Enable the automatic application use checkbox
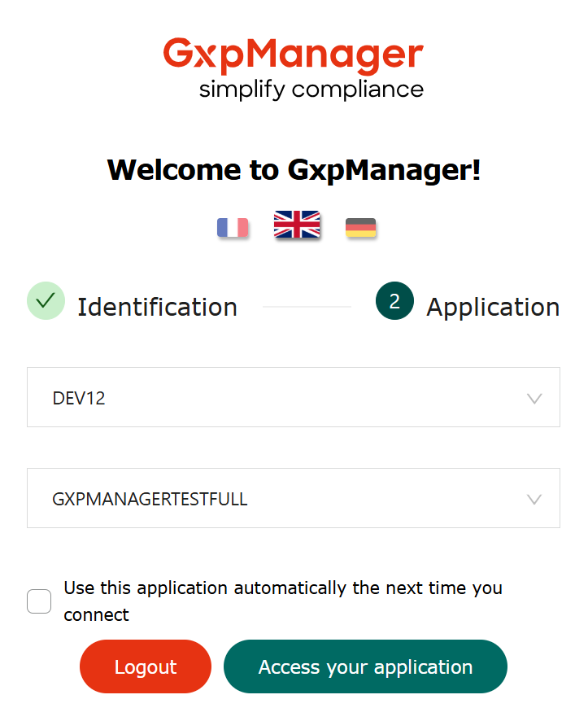The width and height of the screenshot is (588, 721). click(39, 601)
